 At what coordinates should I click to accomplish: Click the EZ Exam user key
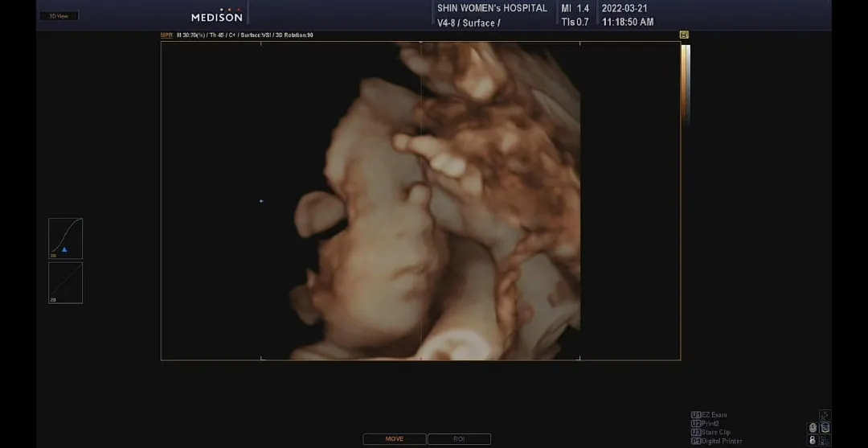tap(709, 415)
